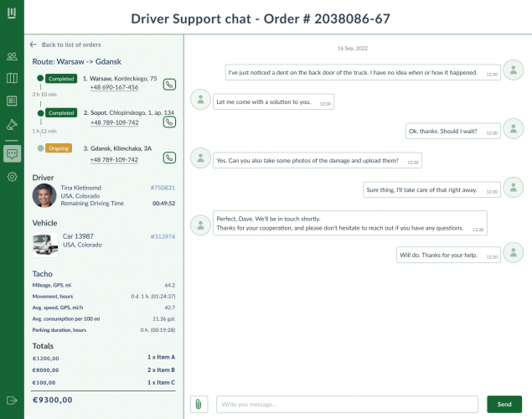Click the dent on back door message
Screen dimensions: 532x419
[x=363, y=72]
